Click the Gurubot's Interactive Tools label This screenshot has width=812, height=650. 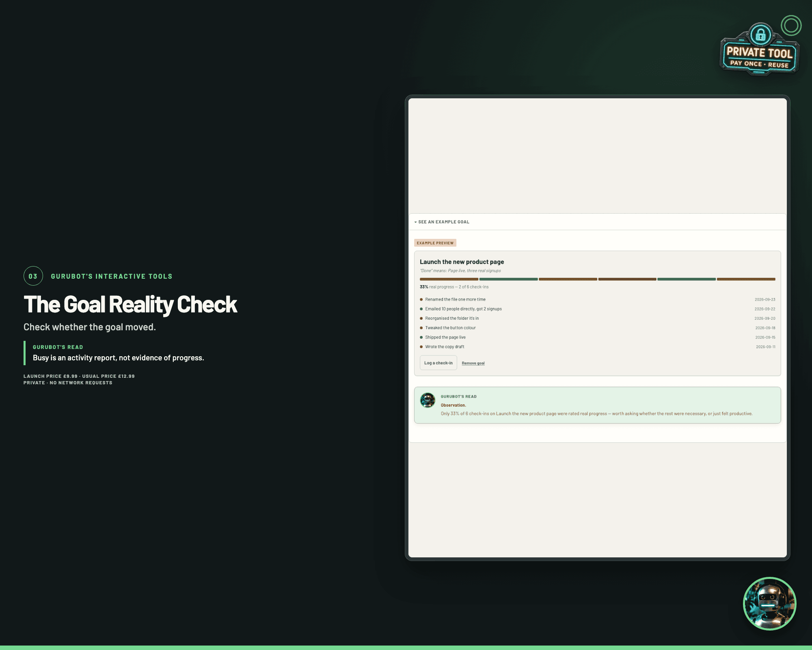point(112,276)
